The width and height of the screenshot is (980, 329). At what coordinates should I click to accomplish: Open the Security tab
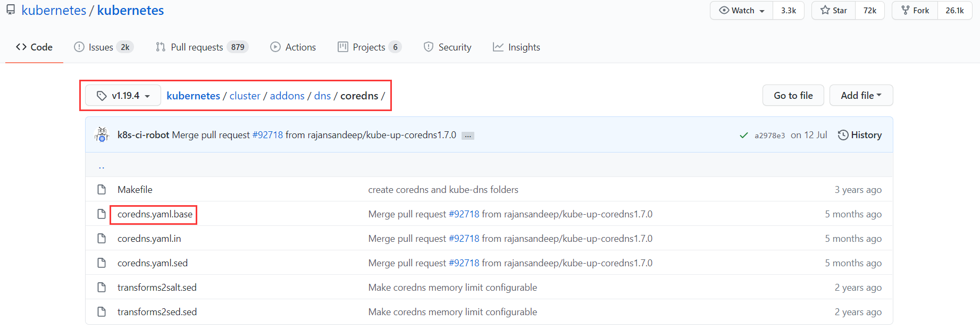[x=447, y=47]
